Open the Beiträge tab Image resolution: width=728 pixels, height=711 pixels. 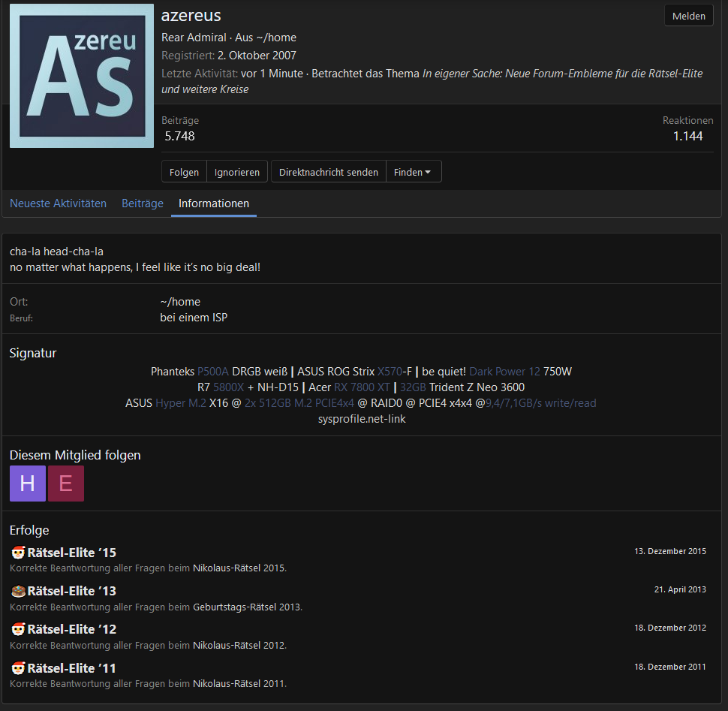pyautogui.click(x=143, y=203)
